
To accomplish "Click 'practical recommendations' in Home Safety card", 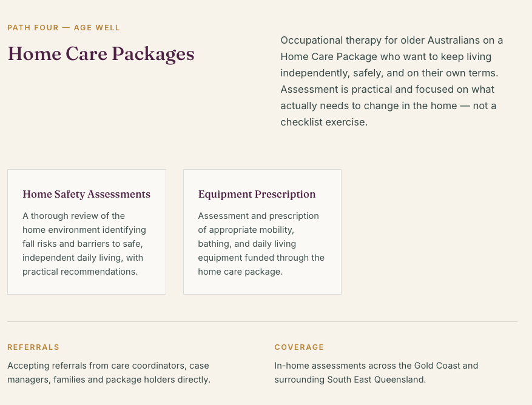I will [x=79, y=272].
